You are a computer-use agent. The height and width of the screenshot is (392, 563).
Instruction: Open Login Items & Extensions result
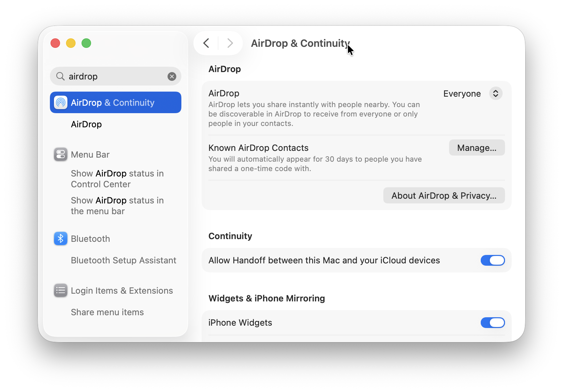click(x=122, y=291)
